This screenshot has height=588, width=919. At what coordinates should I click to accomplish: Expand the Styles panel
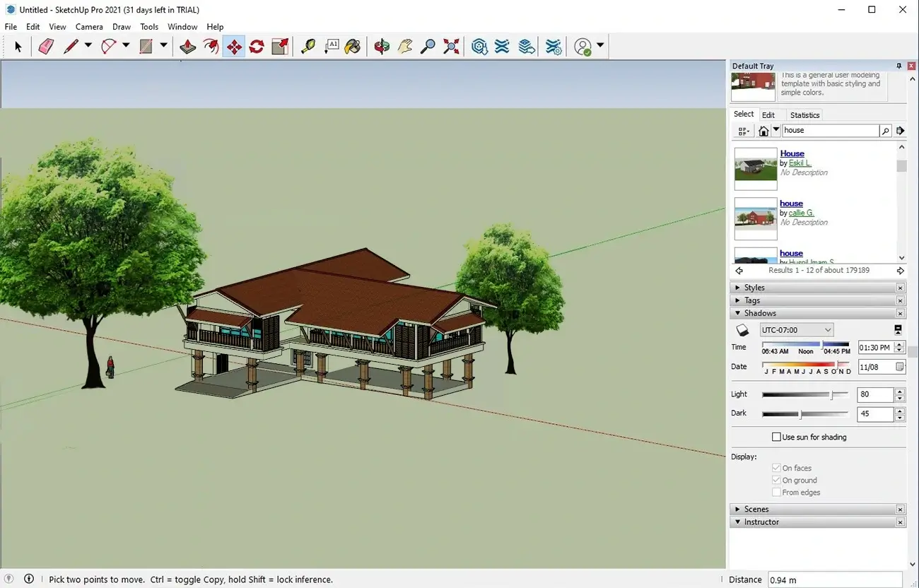(x=754, y=287)
